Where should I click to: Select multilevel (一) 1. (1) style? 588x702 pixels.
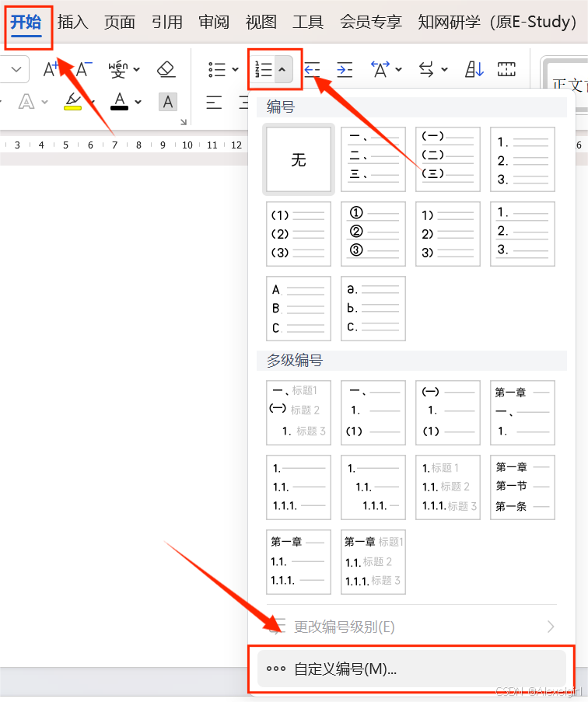coord(448,413)
